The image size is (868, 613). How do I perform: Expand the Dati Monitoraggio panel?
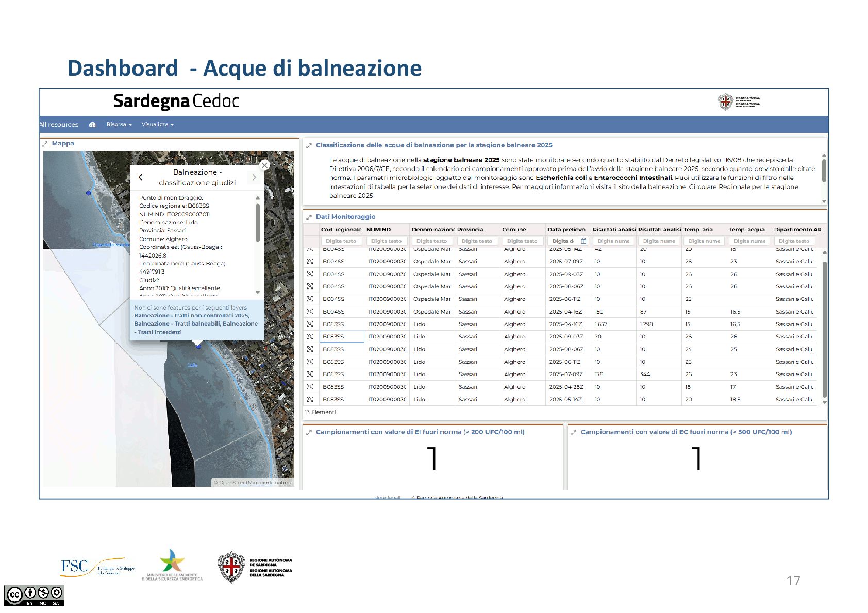tap(309, 217)
